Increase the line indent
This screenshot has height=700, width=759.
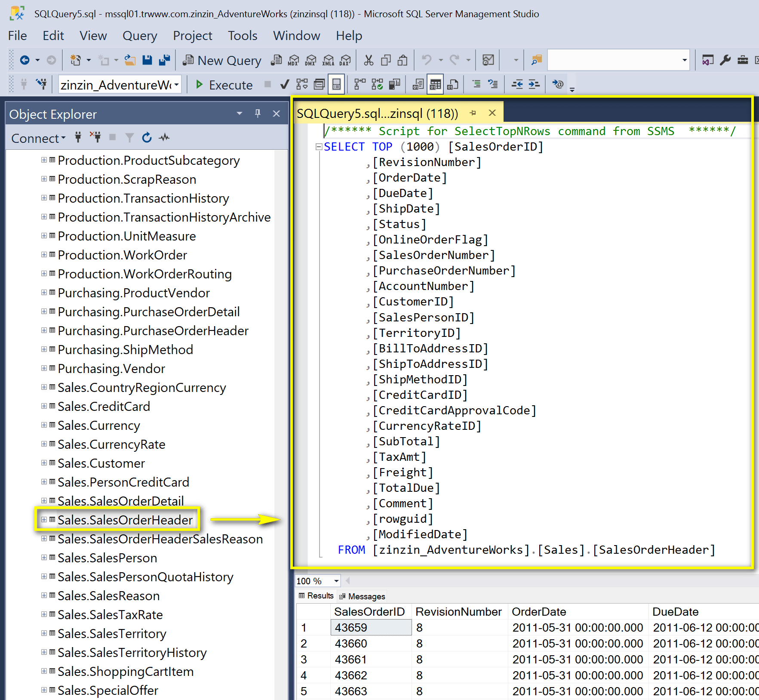[x=534, y=84]
